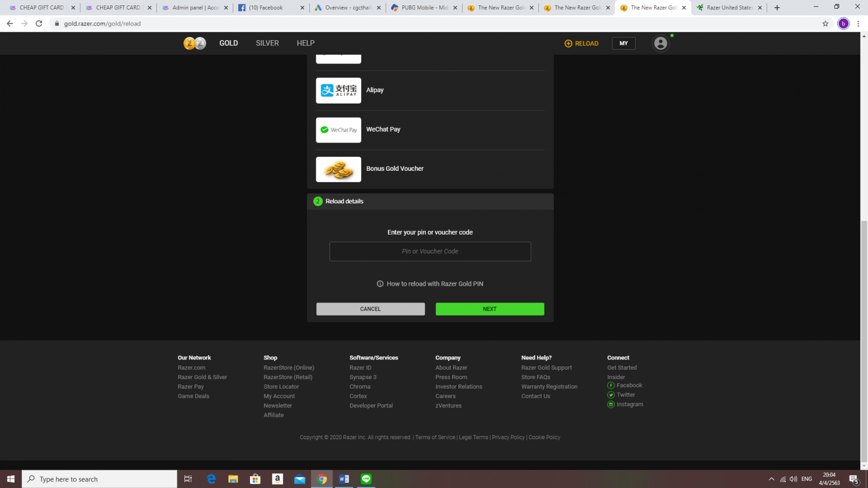The image size is (868, 488).
Task: Open the Facebook icon in Connect section
Action: click(611, 386)
